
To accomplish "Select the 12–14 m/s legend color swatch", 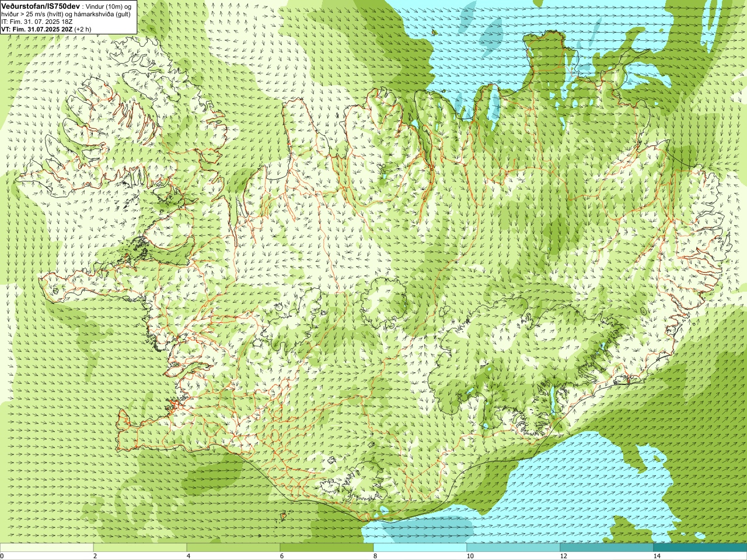I will pyautogui.click(x=607, y=548).
